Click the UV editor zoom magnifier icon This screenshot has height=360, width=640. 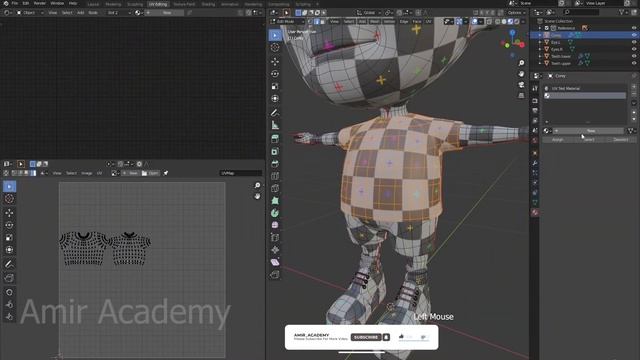tap(257, 186)
